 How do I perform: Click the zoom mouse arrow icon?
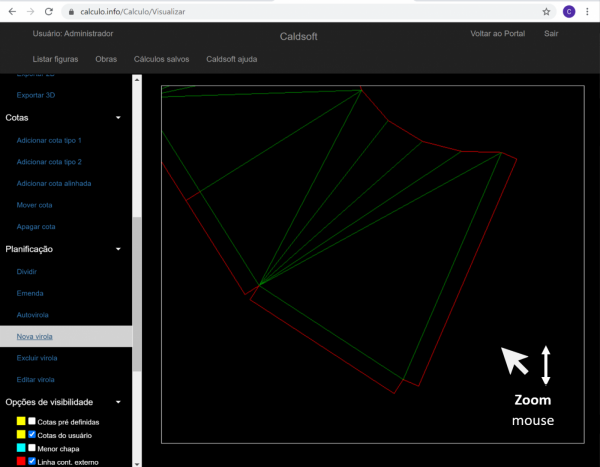coord(515,361)
